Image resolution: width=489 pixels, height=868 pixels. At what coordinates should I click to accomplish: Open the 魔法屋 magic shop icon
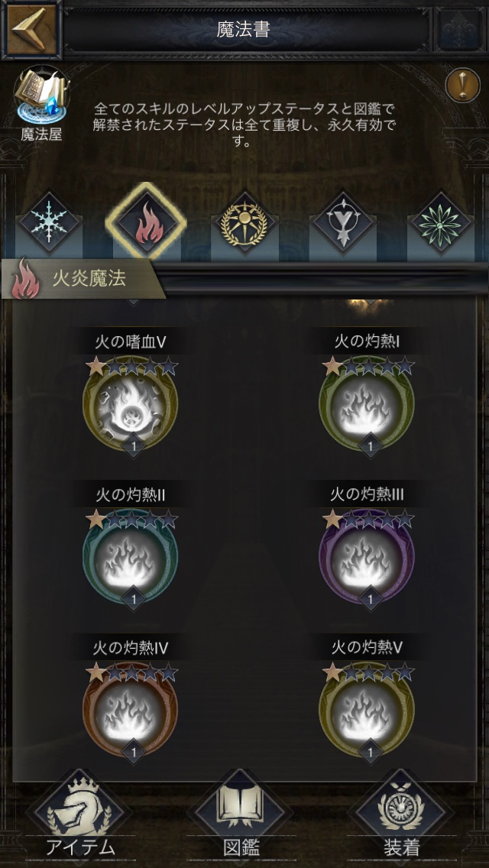point(41,103)
